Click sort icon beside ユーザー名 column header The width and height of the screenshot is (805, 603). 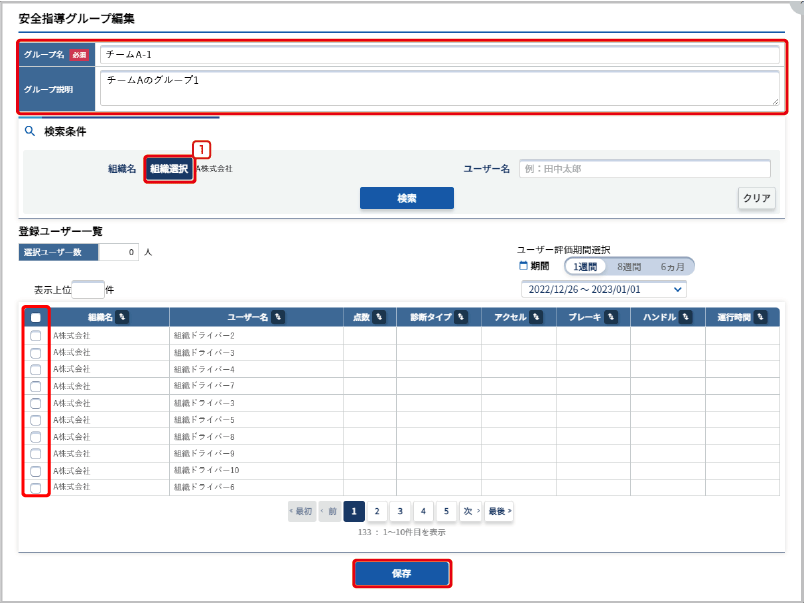279,317
